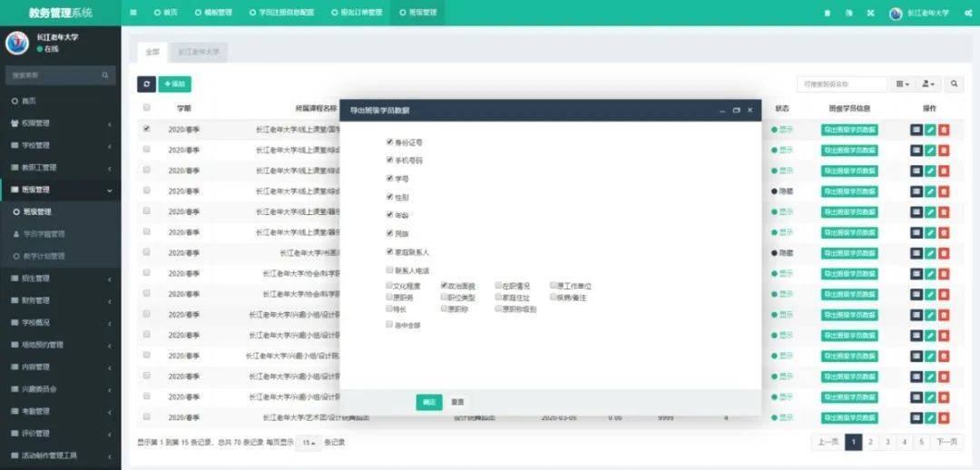Screen dimensions: 980x470
Task: Open the export dropdown beside column view button
Action: 929,83
